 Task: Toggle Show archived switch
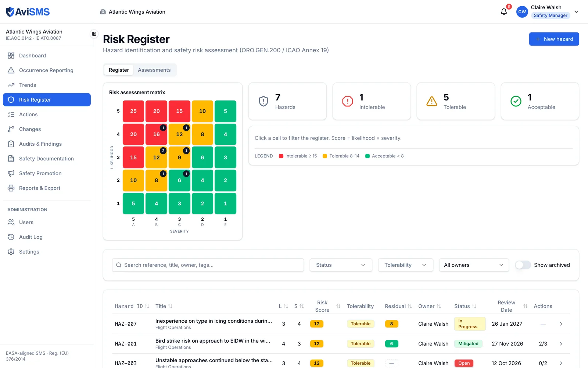point(523,265)
